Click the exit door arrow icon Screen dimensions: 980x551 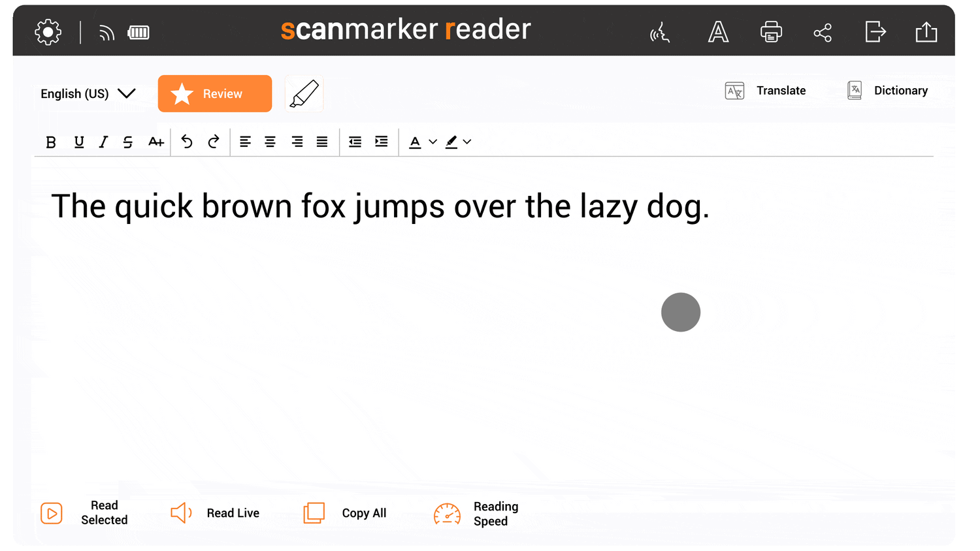coord(875,32)
